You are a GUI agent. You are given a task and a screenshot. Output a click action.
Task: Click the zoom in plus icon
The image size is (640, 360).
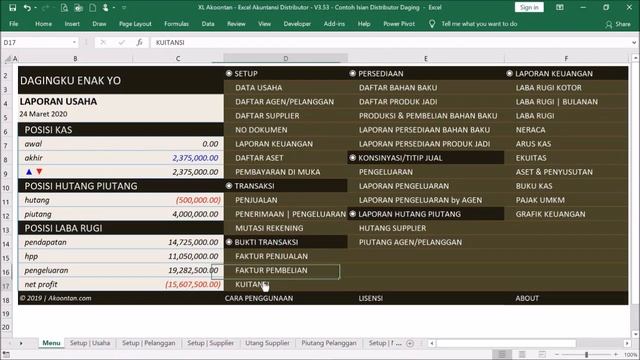click(x=616, y=355)
